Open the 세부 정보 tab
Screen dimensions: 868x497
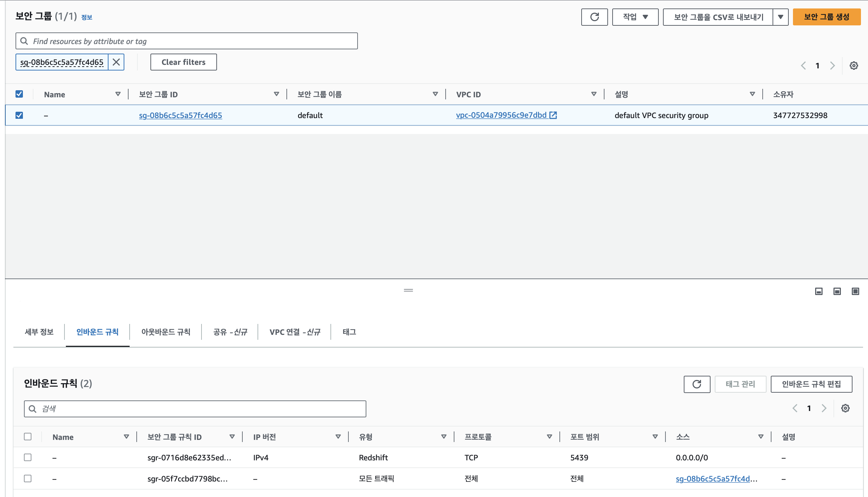coord(39,332)
